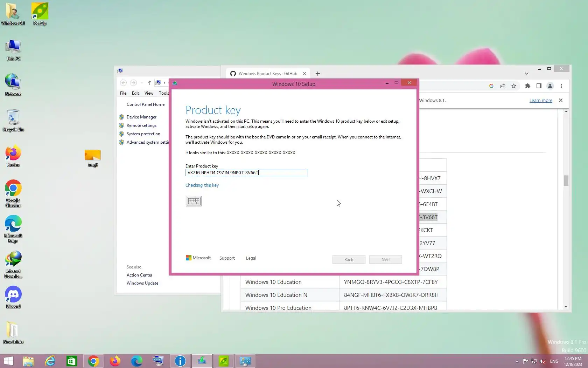Viewport: 588px width, 368px height.
Task: Click the ENG input language indicator
Action: [554, 361]
